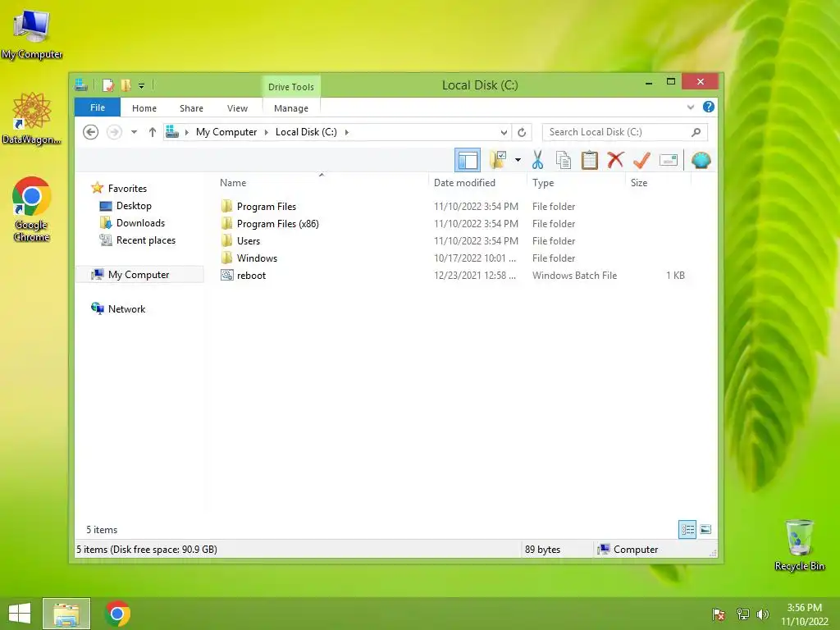The image size is (840, 630).
Task: Select the Program Files folder
Action: [267, 206]
